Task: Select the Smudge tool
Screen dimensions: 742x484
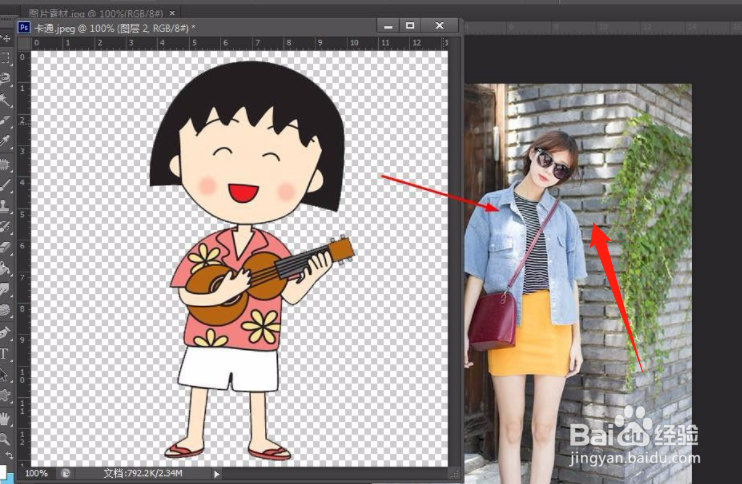Action: pos(5,289)
